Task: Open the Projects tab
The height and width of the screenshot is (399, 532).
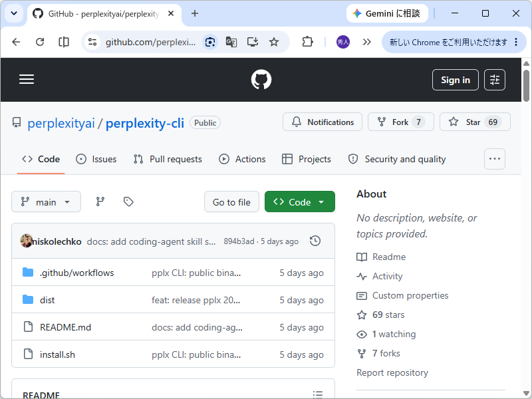Action: 307,159
